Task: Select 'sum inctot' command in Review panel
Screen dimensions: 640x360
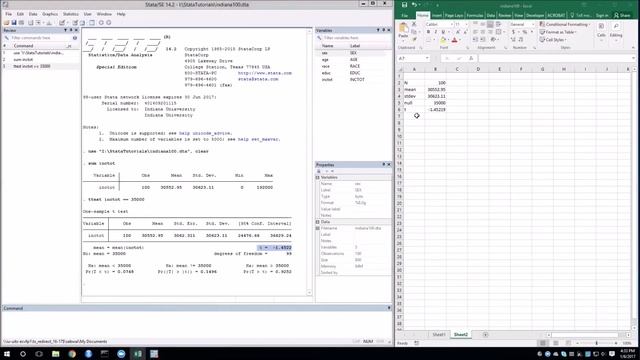Action: pos(40,60)
